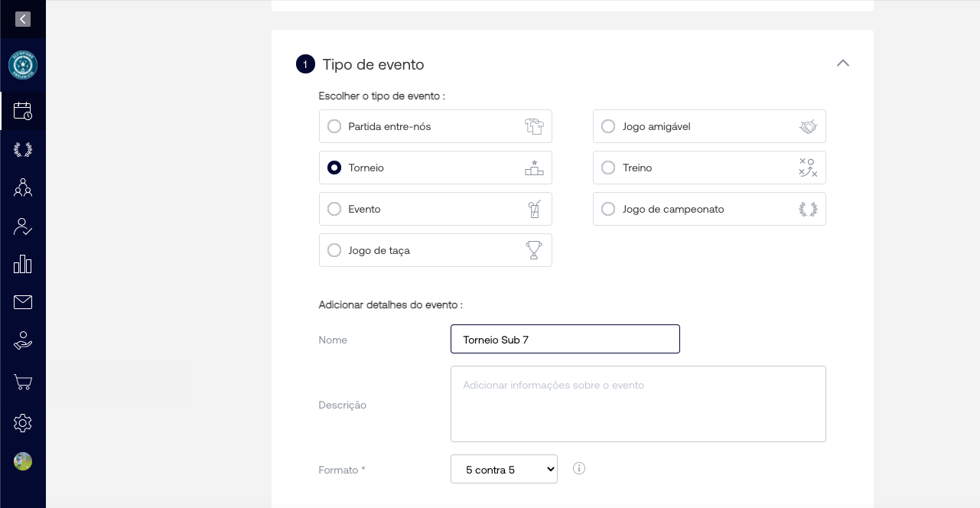The height and width of the screenshot is (508, 980).
Task: Click the Nome field with Torneio Sub 7
Action: coord(565,340)
